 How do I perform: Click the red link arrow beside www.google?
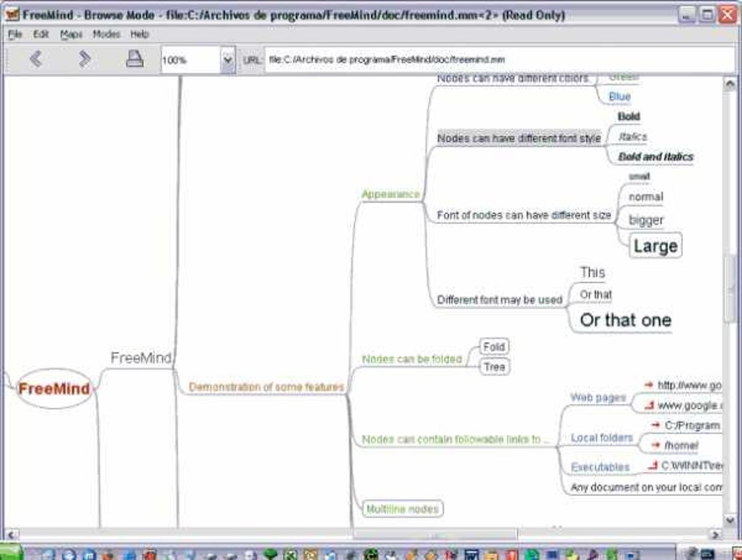650,405
